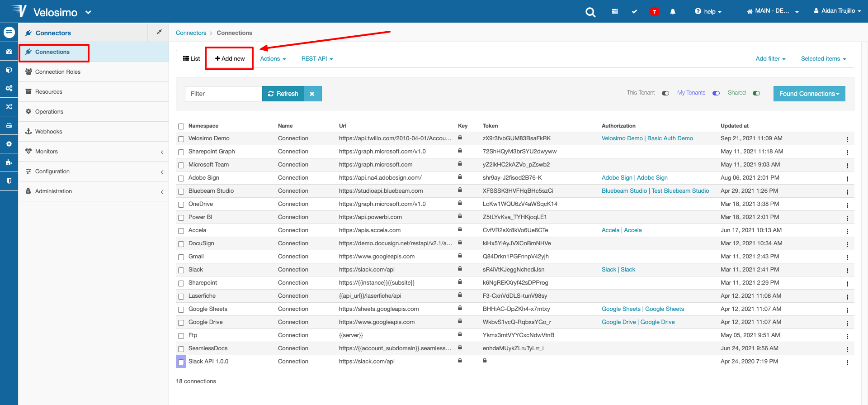The height and width of the screenshot is (405, 868).
Task: Open the REST API dropdown
Action: pyautogui.click(x=317, y=59)
